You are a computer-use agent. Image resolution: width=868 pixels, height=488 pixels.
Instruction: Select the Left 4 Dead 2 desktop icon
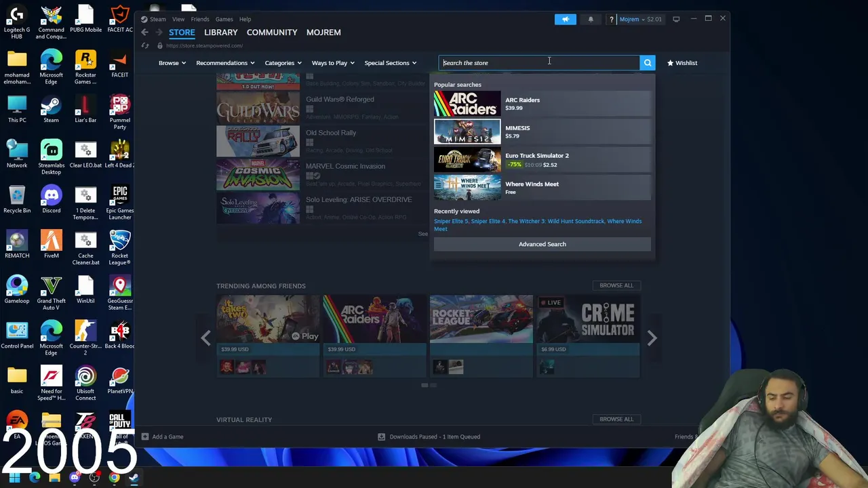coord(120,155)
